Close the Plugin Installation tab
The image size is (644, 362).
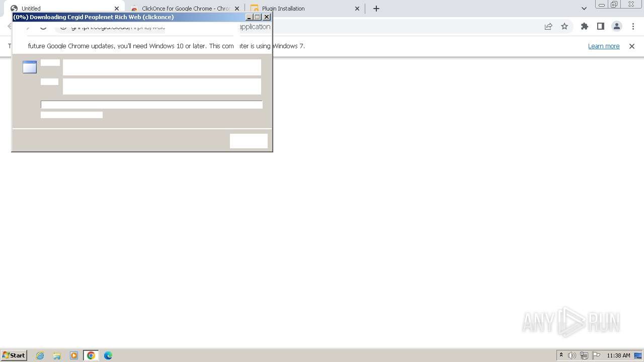(x=357, y=9)
